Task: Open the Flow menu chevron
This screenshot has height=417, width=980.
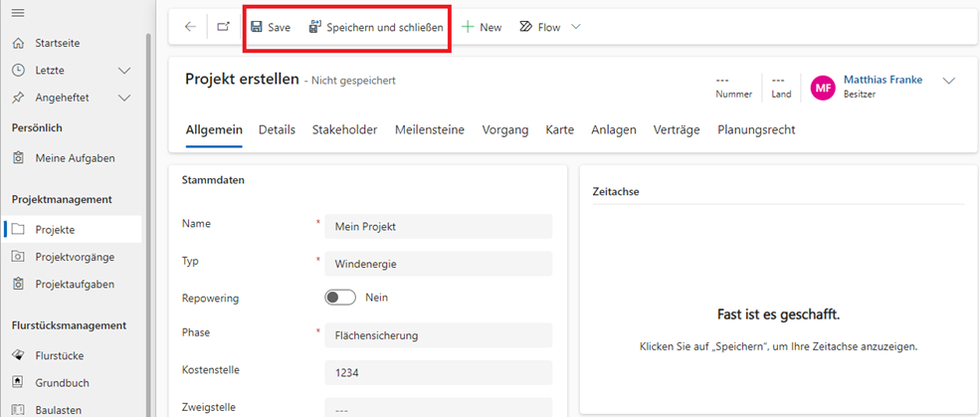Action: (576, 27)
